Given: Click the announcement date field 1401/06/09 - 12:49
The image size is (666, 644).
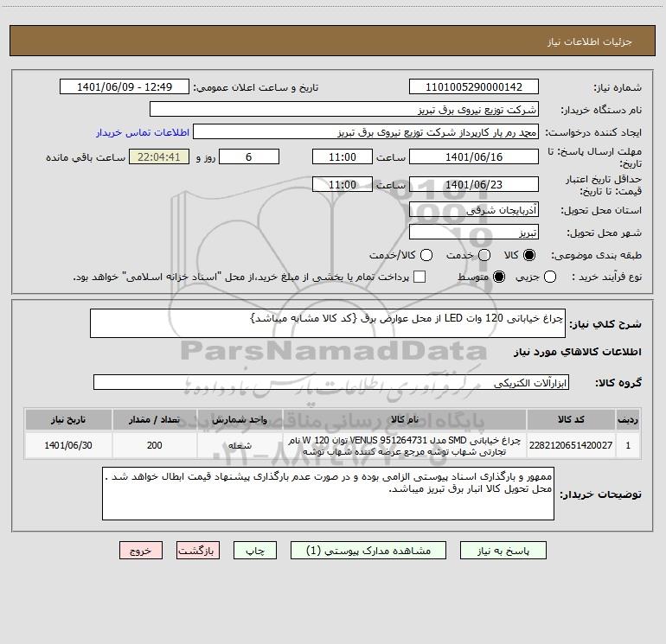Looking at the screenshot, I should pos(125,87).
